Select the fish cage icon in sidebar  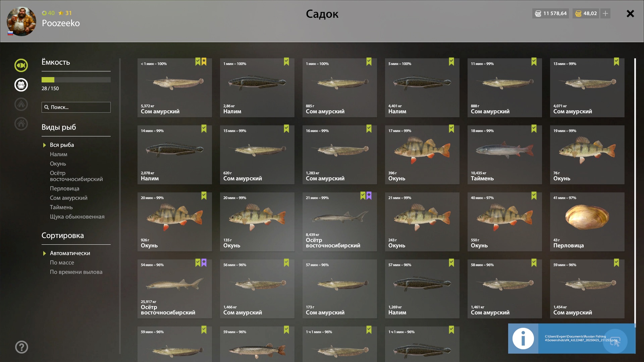tap(21, 85)
